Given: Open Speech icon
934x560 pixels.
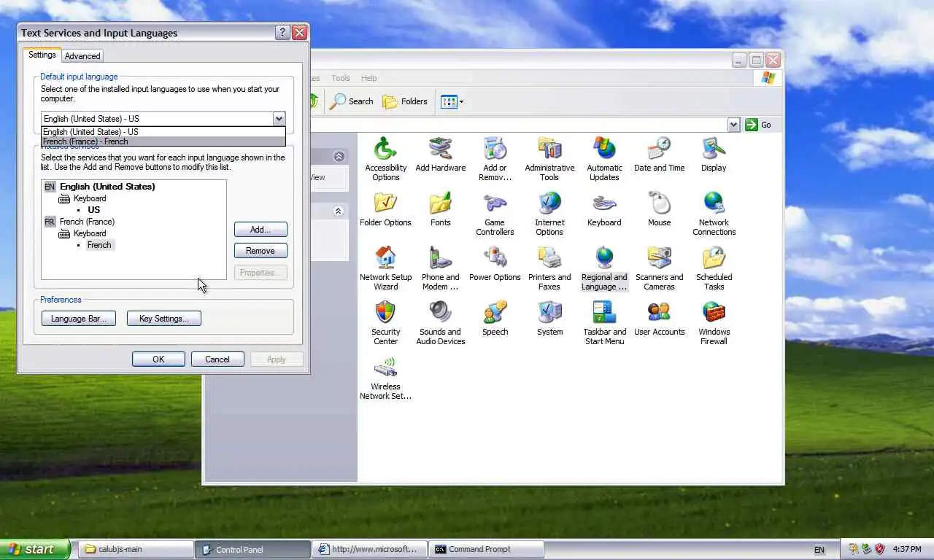Looking at the screenshot, I should [x=495, y=318].
